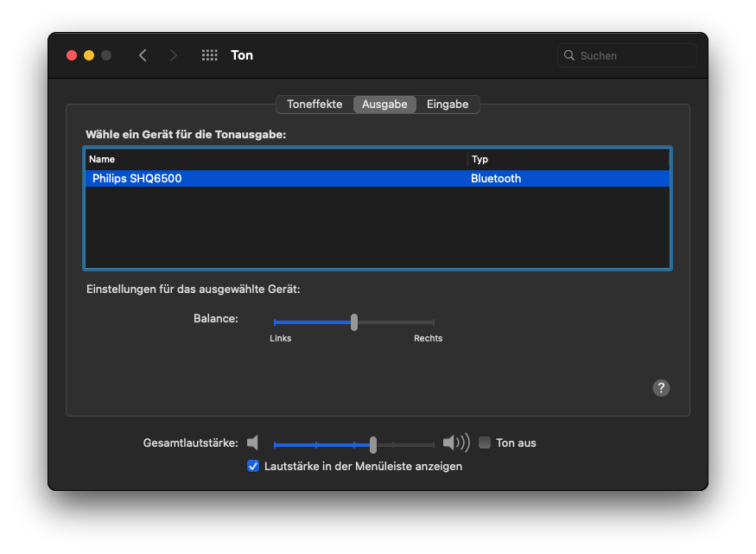Close the Ton window with red button
Screen dimensions: 756x554
point(72,55)
